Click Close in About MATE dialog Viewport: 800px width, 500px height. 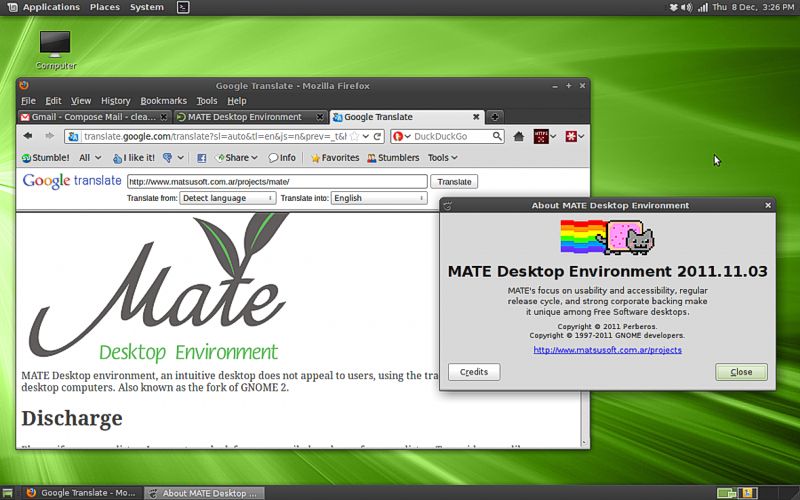(741, 372)
